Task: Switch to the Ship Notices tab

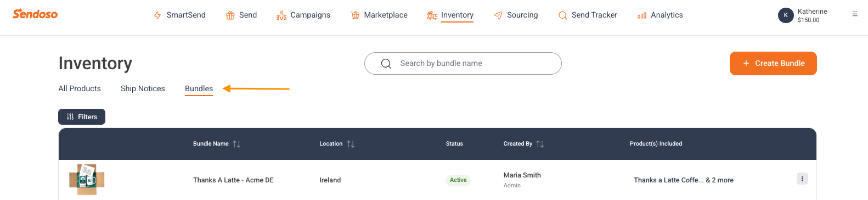Action: 143,88
